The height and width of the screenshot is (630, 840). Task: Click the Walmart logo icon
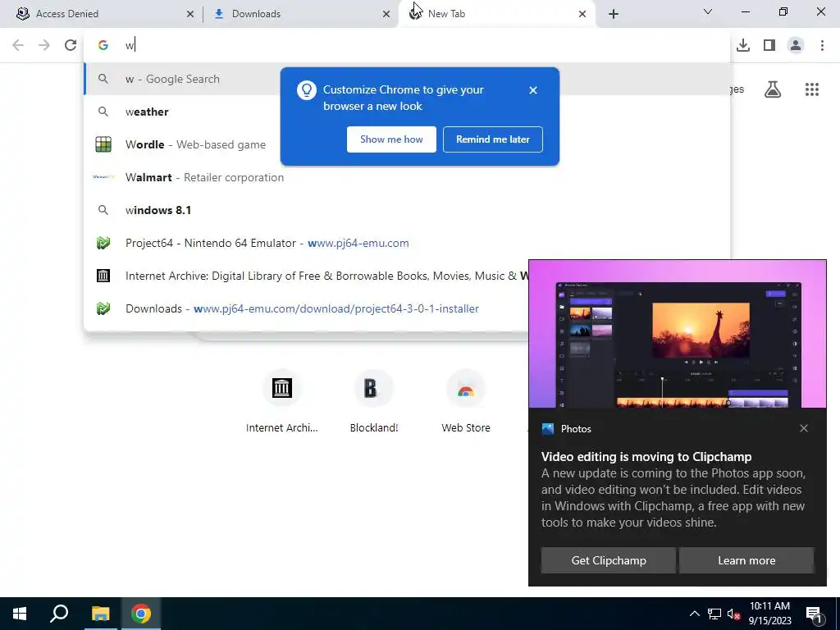103,177
